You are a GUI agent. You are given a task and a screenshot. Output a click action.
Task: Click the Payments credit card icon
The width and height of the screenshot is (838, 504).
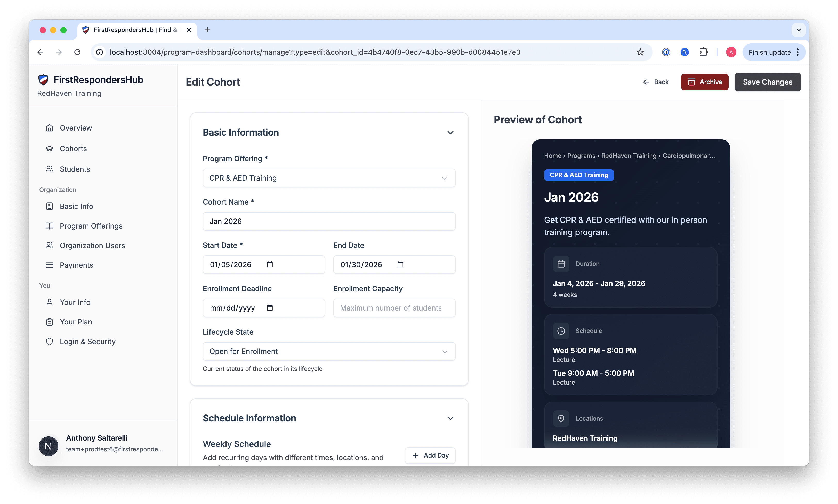click(50, 265)
